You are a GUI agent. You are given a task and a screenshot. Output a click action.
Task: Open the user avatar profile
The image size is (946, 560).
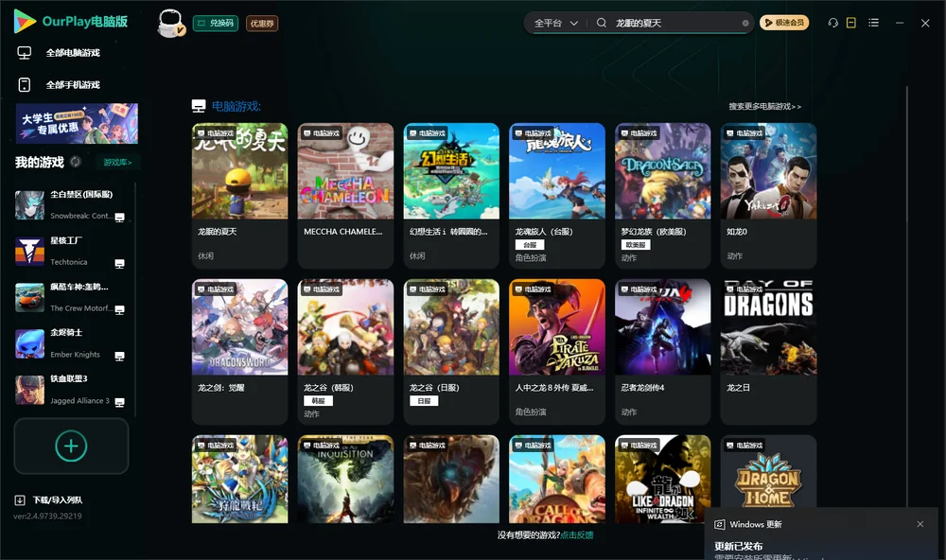pyautogui.click(x=170, y=24)
